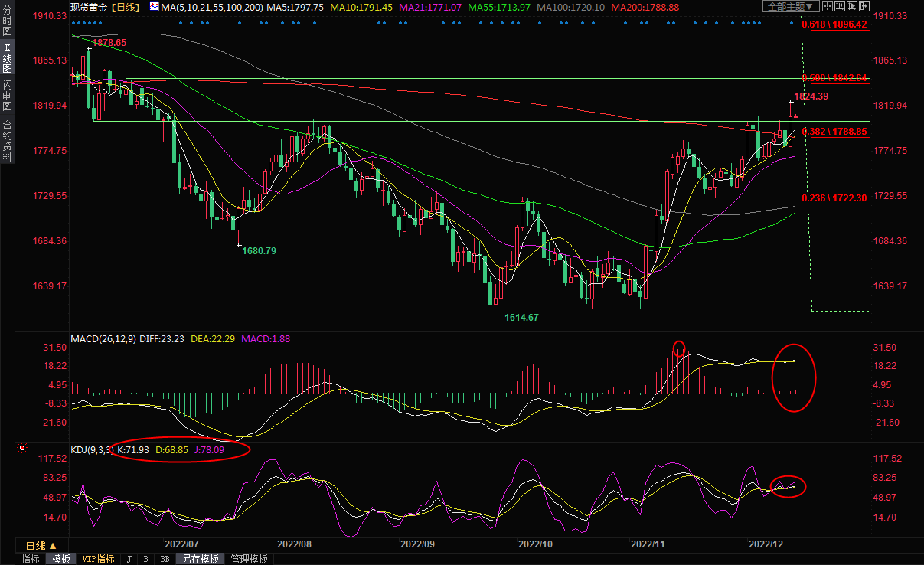The height and width of the screenshot is (565, 924).
Task: Click the measure range toolbar icon
Action: 838,7
